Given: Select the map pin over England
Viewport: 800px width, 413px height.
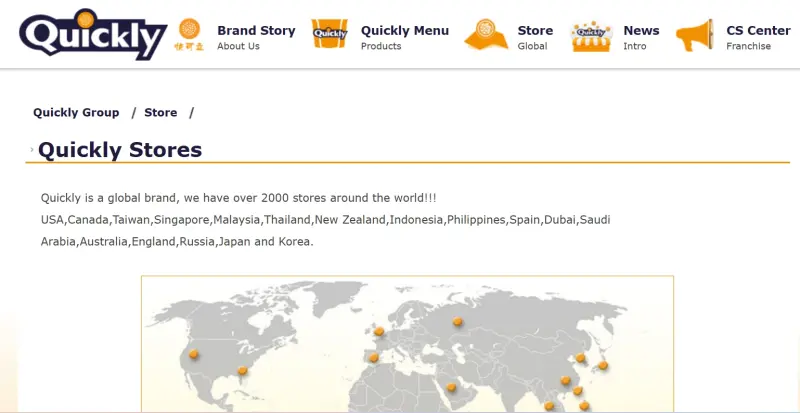Looking at the screenshot, I should (379, 331).
